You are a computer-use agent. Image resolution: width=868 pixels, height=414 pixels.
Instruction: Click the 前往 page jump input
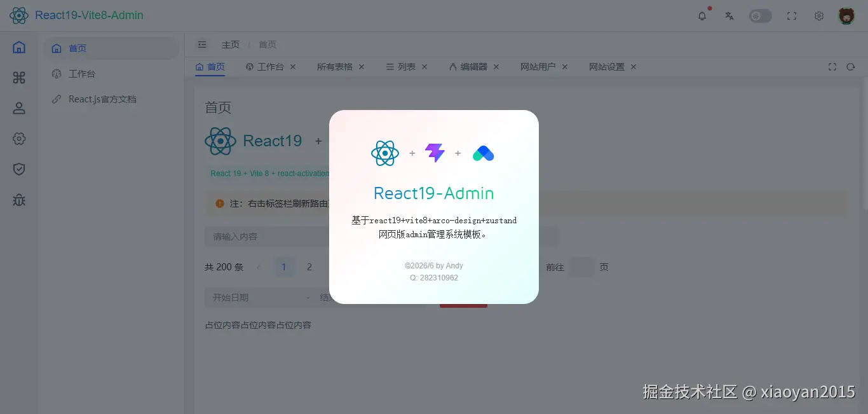point(581,267)
